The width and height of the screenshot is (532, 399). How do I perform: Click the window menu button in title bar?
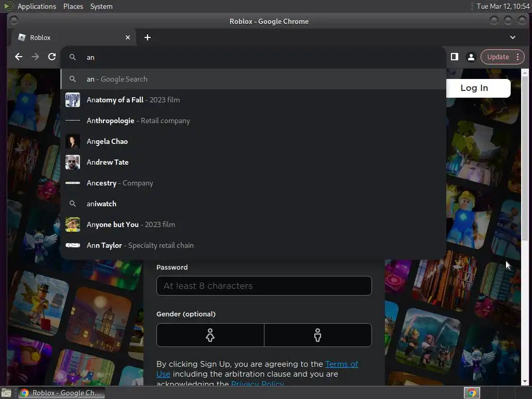pos(14,21)
